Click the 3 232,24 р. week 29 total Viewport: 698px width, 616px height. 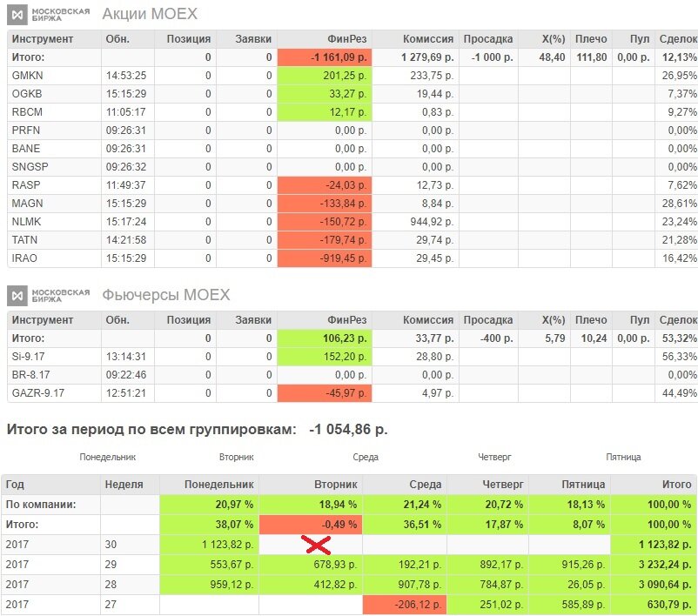point(654,565)
